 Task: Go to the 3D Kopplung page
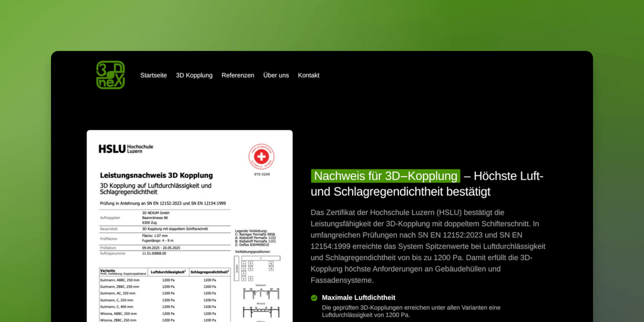tap(194, 75)
